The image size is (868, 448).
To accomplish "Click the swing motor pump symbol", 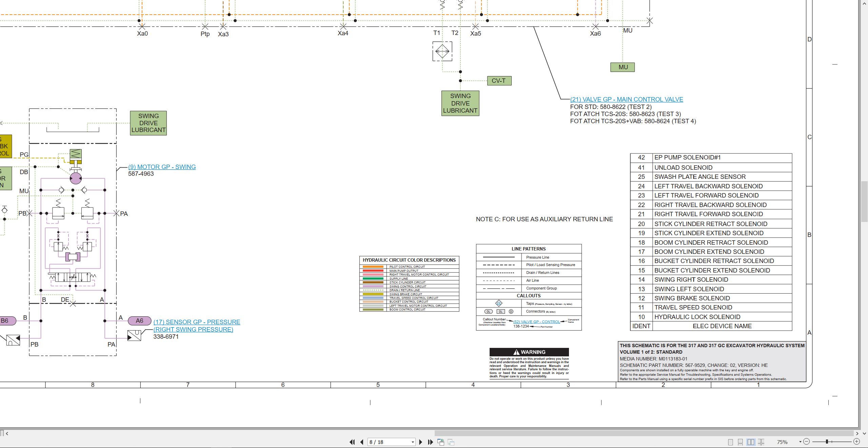I will coord(76,178).
